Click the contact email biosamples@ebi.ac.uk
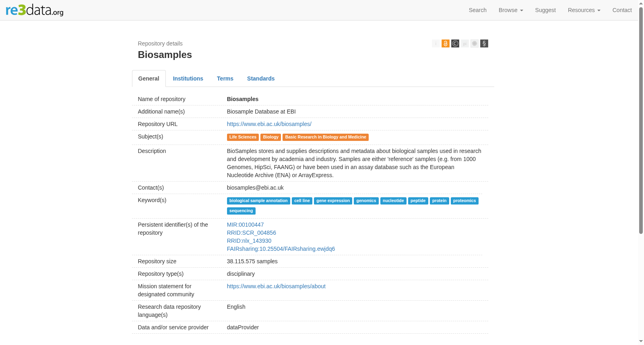The width and height of the screenshot is (644, 345). 255,188
